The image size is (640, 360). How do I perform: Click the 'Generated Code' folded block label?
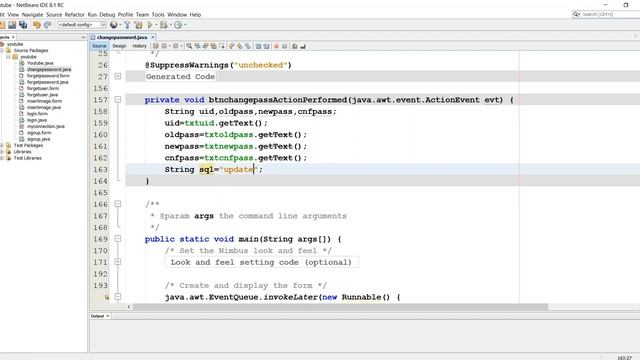pyautogui.click(x=180, y=76)
